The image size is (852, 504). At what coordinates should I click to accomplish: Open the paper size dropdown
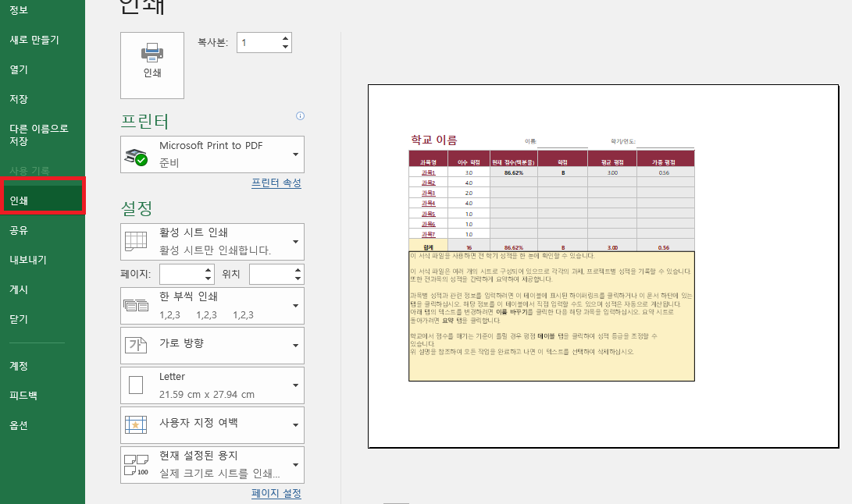pos(295,385)
